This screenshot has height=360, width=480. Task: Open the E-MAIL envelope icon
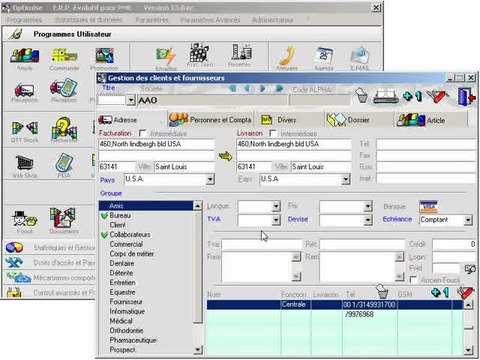click(x=360, y=56)
